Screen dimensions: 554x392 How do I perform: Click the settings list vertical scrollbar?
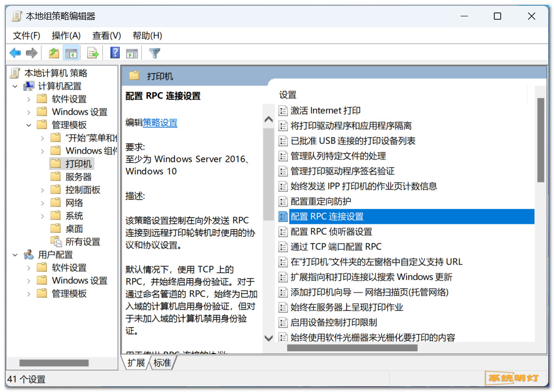[x=541, y=140]
